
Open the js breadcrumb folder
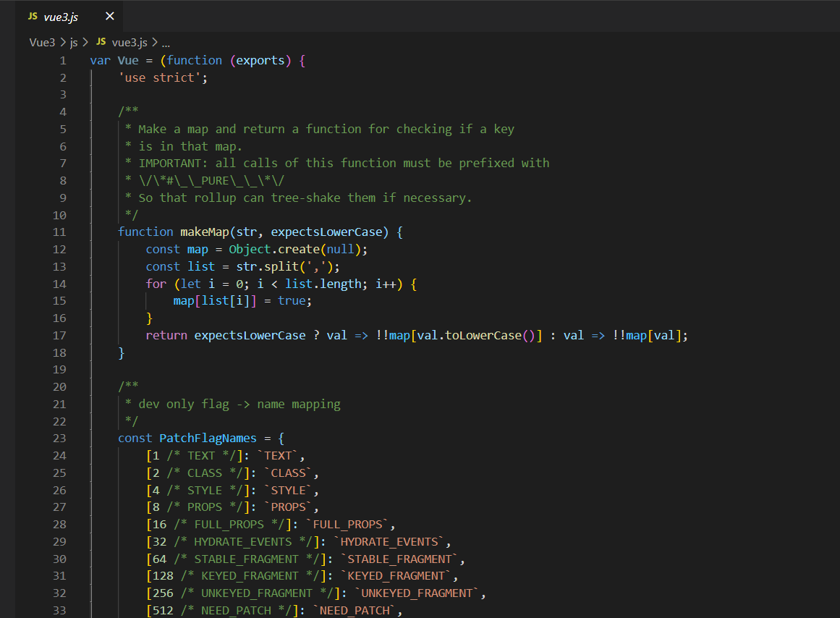(74, 43)
